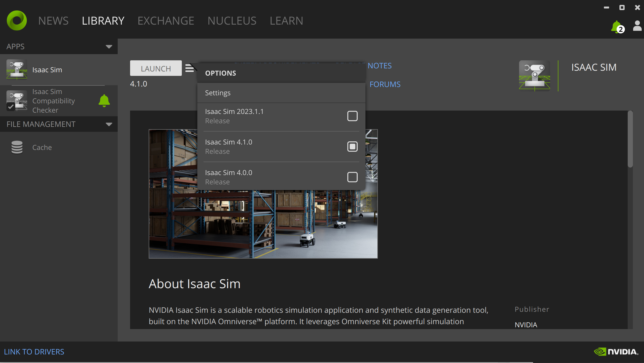
Task: Toggle the Isaac Sim 4.1.0 checkbox
Action: point(352,147)
